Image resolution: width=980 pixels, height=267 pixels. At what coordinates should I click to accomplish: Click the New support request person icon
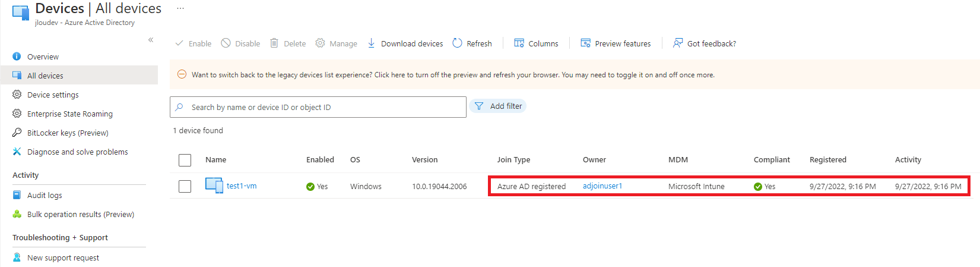point(17,257)
